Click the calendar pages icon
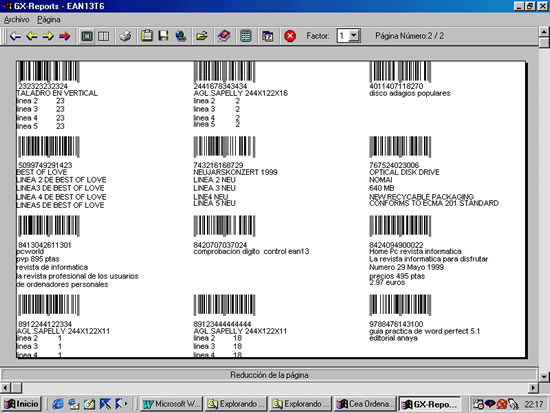550x413 pixels. 268,36
